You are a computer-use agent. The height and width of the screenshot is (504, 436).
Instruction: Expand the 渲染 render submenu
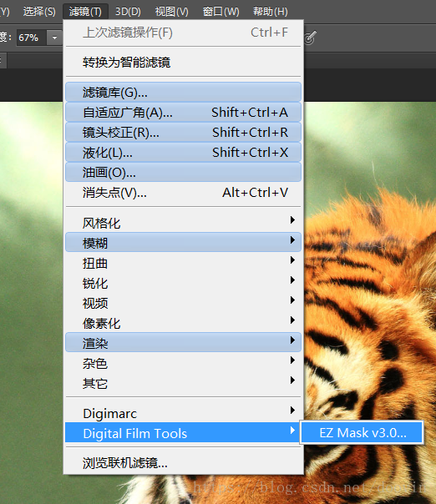click(x=184, y=343)
